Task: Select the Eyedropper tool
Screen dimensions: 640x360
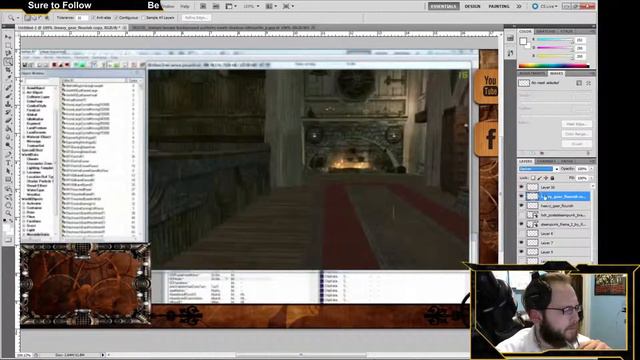Action: 8,78
